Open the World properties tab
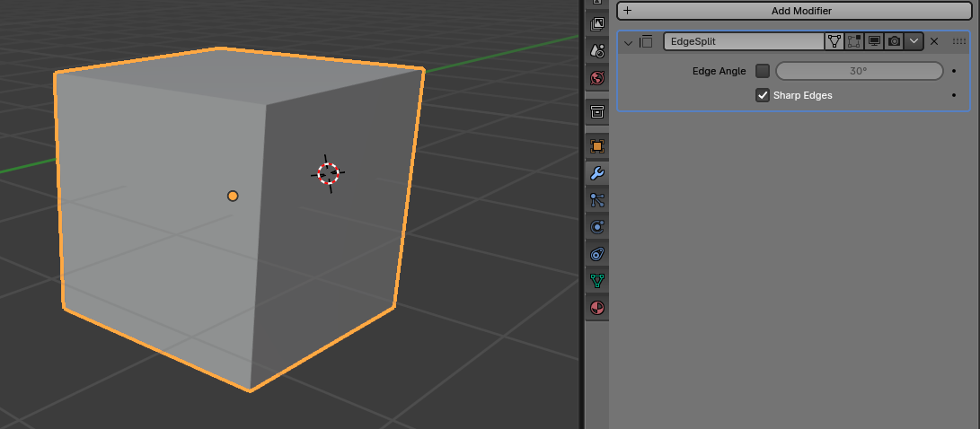Screen dimensions: 980x429 click(597, 78)
